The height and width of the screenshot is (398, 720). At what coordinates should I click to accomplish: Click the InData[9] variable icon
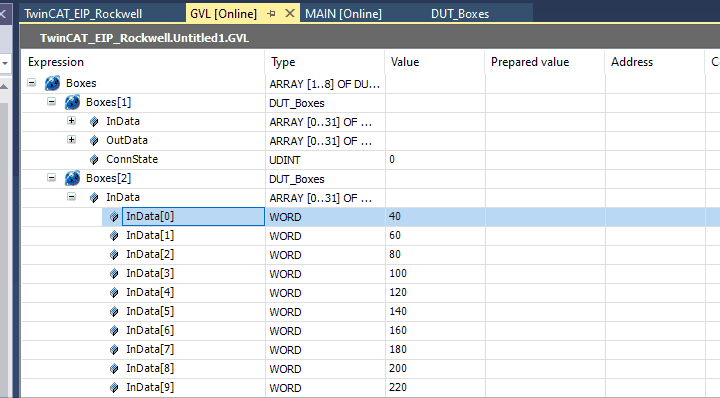(114, 388)
